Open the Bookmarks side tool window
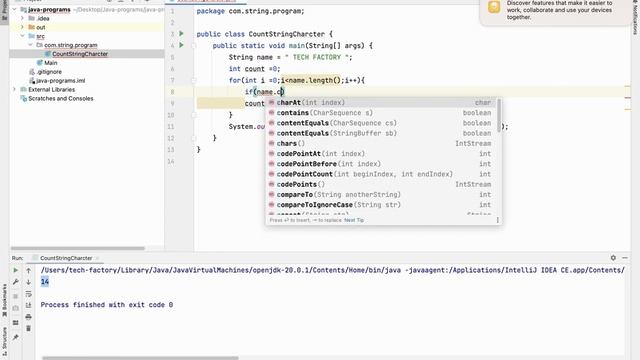Image resolution: width=640 pixels, height=360 pixels. pyautogui.click(x=4, y=300)
